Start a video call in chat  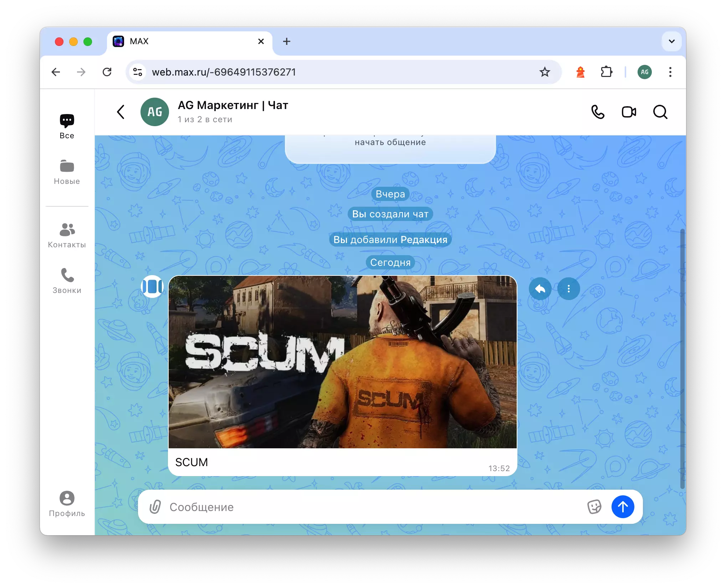(629, 112)
